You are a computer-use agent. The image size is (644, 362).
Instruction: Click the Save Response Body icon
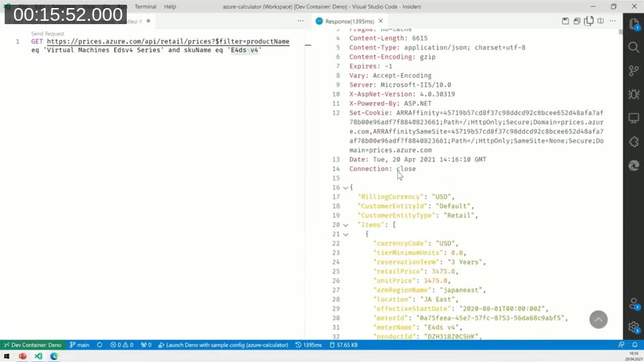(577, 21)
